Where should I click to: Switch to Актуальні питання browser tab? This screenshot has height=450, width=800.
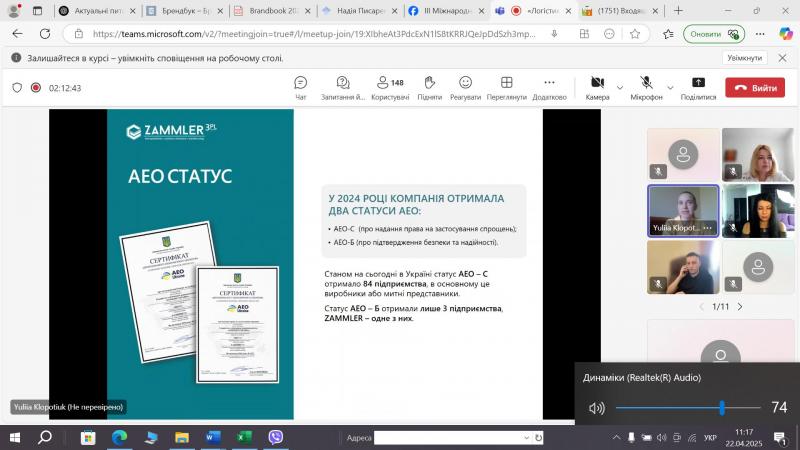98,11
